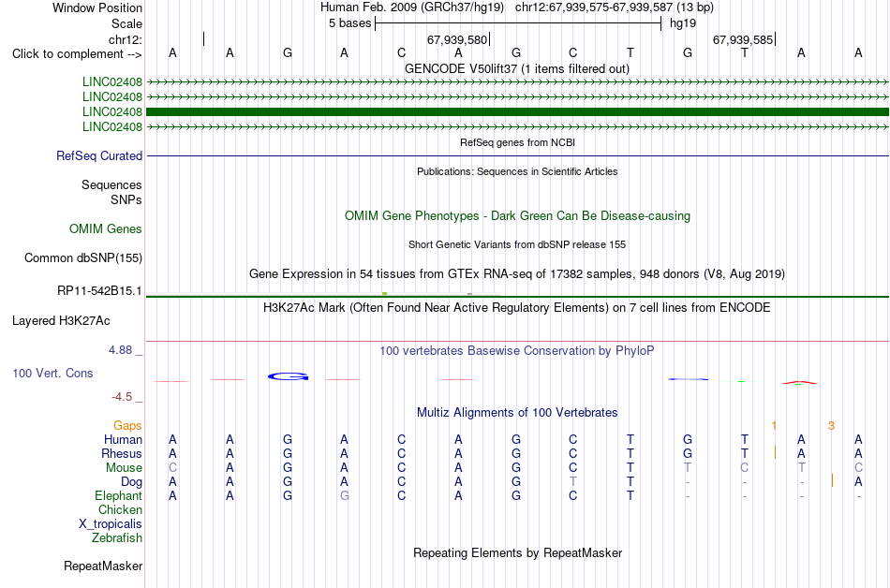Open the RefSeq Curated track label
This screenshot has width=890, height=588.
coord(99,156)
